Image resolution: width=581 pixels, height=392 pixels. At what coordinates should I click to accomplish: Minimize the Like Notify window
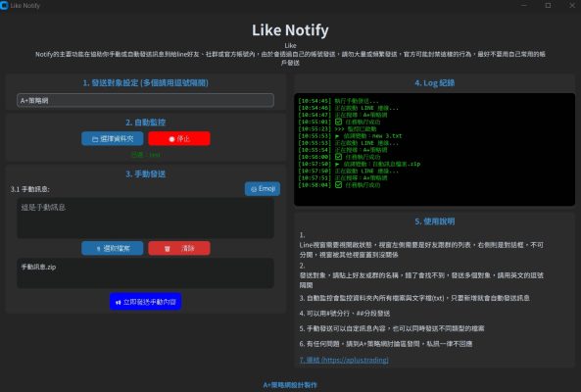pyautogui.click(x=524, y=5)
